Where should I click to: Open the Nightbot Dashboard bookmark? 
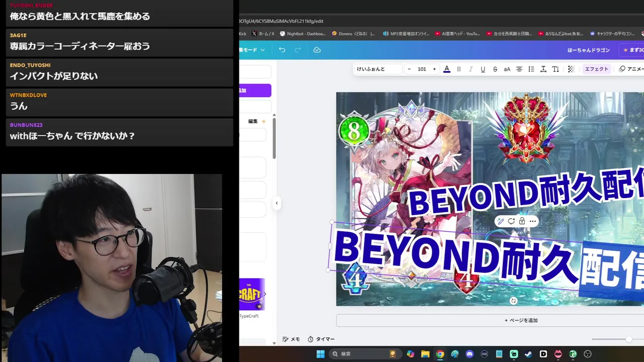(303, 34)
